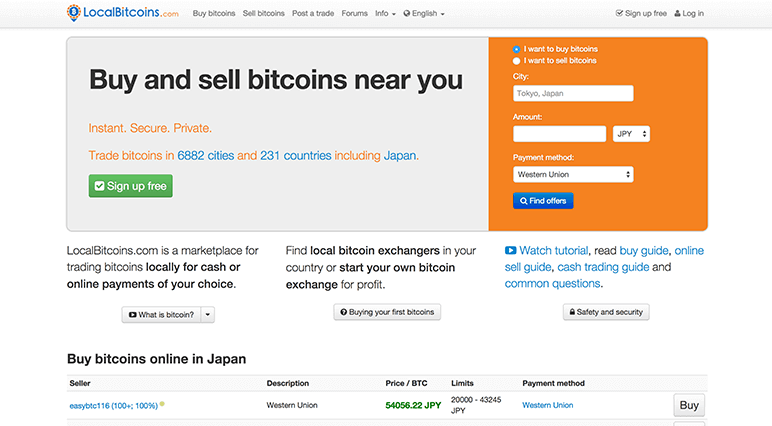Click the Log in link

pos(689,13)
